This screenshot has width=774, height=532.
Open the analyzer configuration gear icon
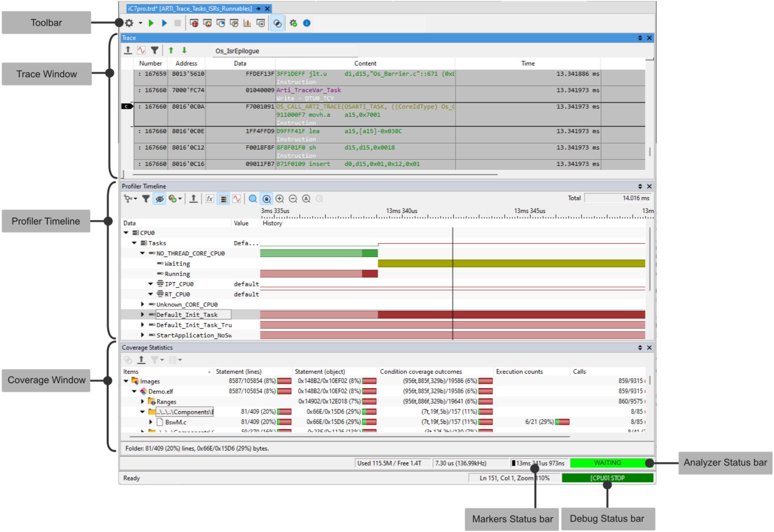coord(129,23)
